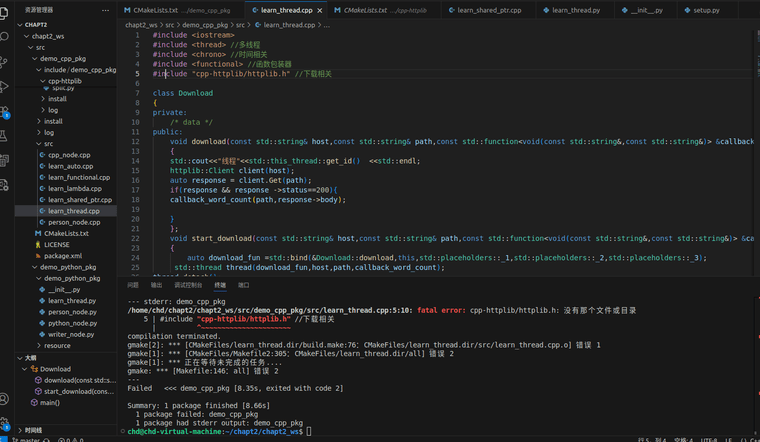760x442 pixels.
Task: Click the class icon beside Download in outline
Action: pyautogui.click(x=34, y=369)
